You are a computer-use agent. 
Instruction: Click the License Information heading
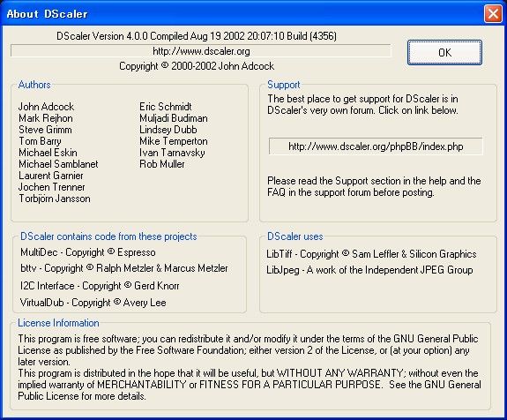coord(58,323)
